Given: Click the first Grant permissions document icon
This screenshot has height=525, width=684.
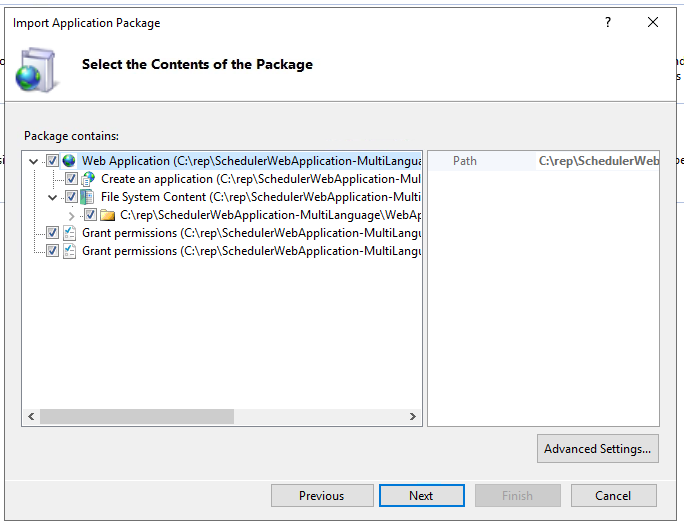Looking at the screenshot, I should 69,233.
